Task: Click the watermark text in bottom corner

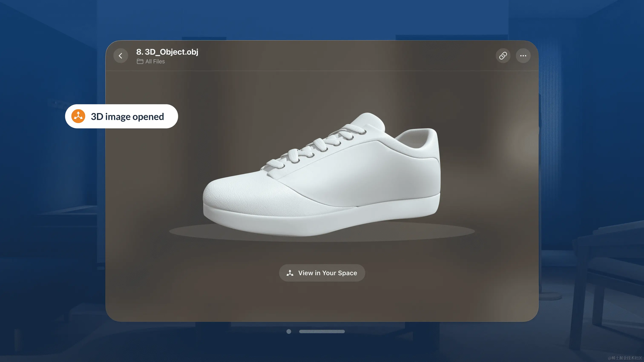Action: [625, 358]
